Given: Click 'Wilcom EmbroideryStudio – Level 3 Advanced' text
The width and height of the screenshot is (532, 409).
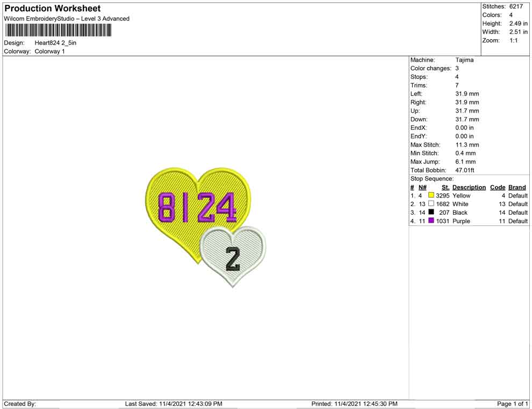Looking at the screenshot, I should tap(67, 19).
